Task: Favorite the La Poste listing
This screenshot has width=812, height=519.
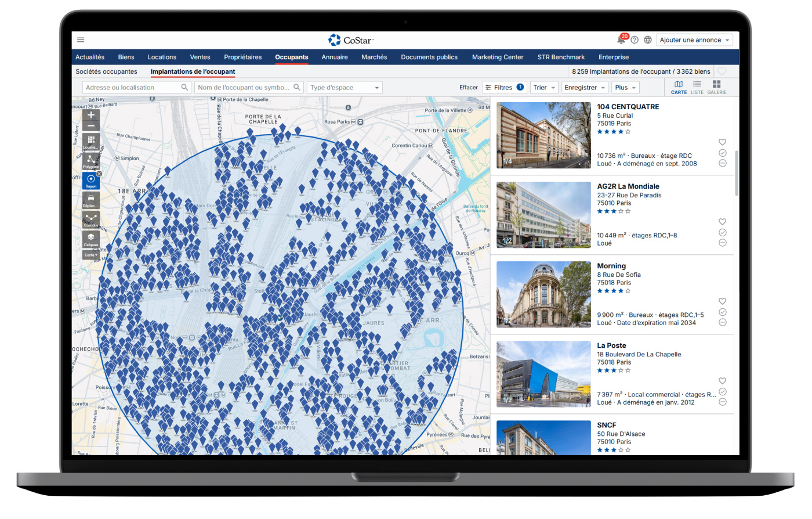Action: [722, 381]
